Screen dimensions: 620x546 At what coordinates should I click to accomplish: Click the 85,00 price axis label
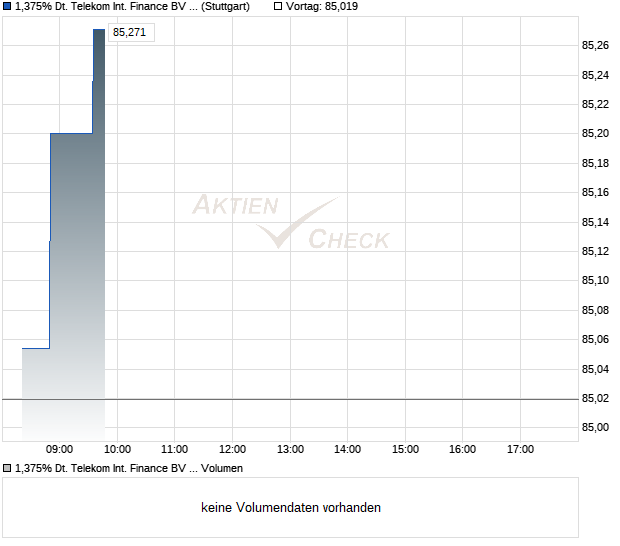click(x=595, y=428)
